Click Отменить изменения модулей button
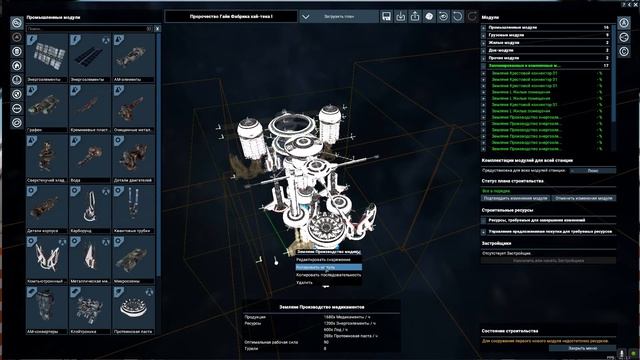Screen dimensions: 640x360 [x=583, y=198]
